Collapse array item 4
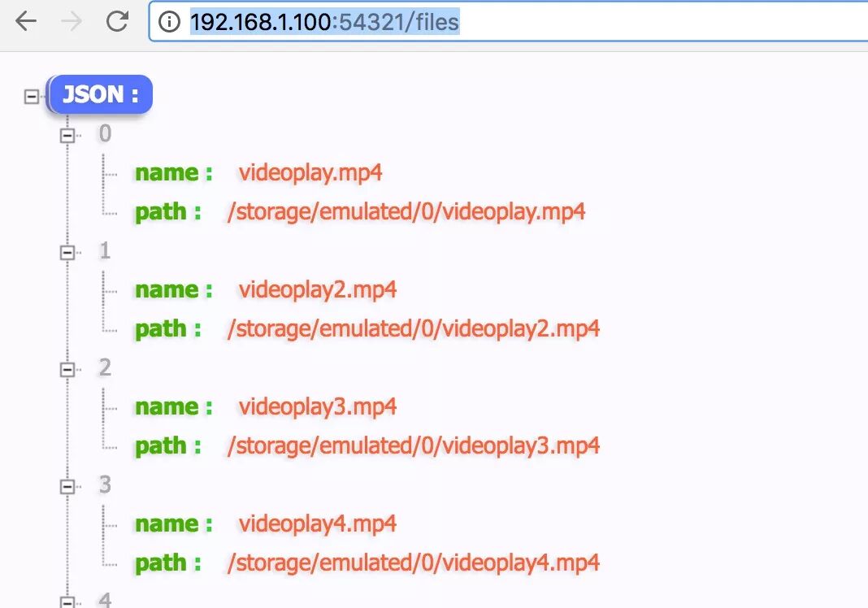 [x=67, y=602]
